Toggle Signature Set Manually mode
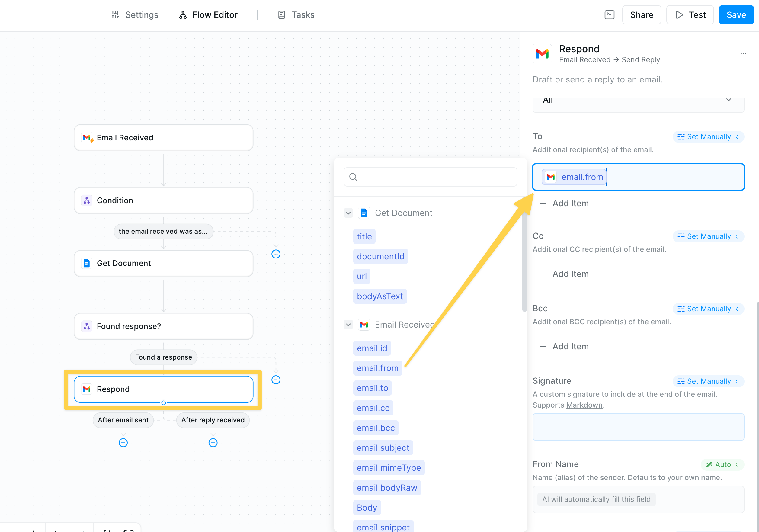This screenshot has width=759, height=532. point(708,381)
